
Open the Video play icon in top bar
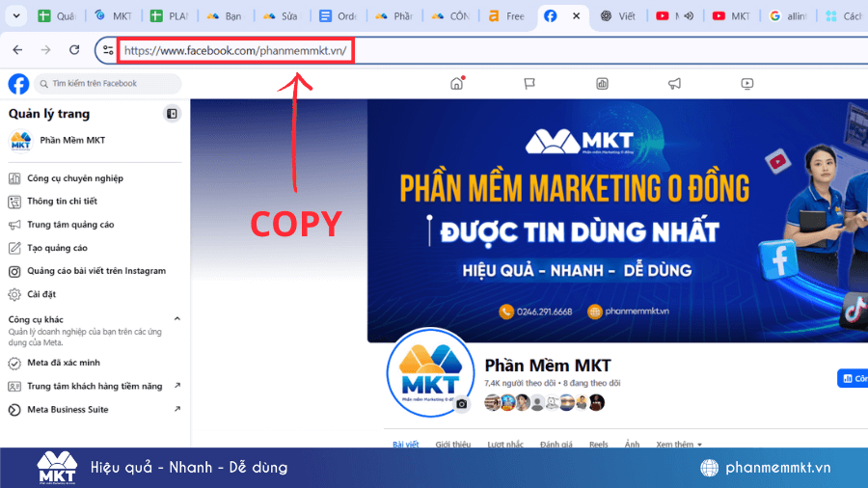pyautogui.click(x=746, y=84)
